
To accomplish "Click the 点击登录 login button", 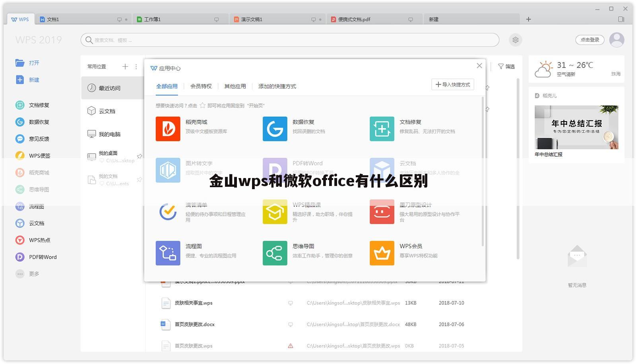I will point(590,40).
